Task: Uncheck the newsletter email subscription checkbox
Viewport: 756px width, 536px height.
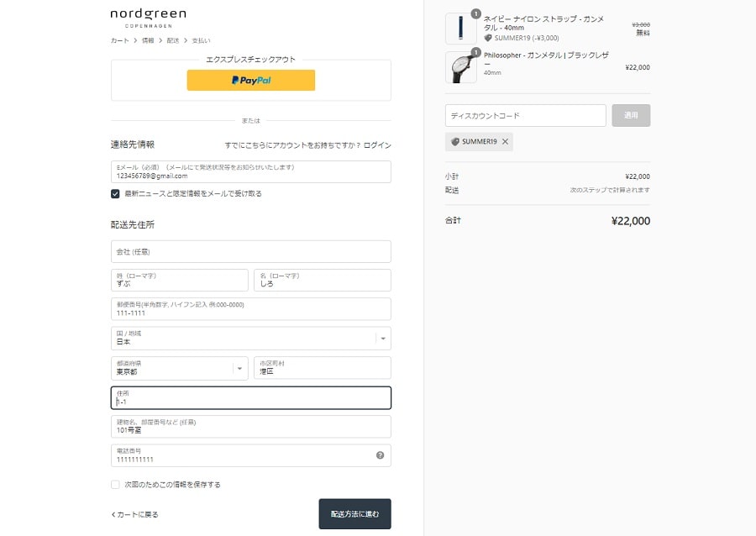Action: (115, 194)
